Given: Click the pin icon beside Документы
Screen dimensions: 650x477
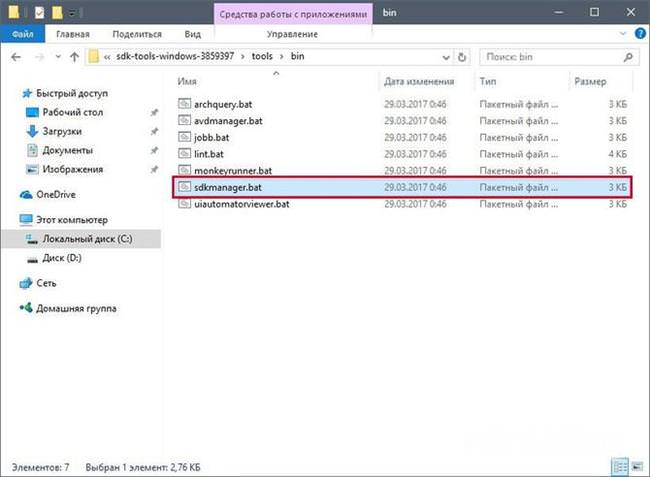Looking at the screenshot, I should pyautogui.click(x=154, y=150).
